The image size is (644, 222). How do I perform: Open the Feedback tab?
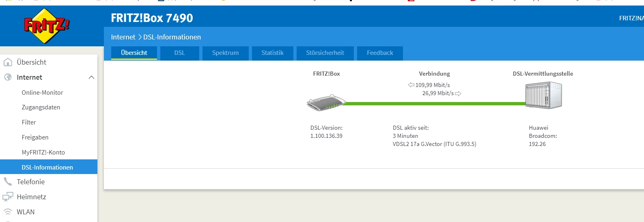pos(380,53)
